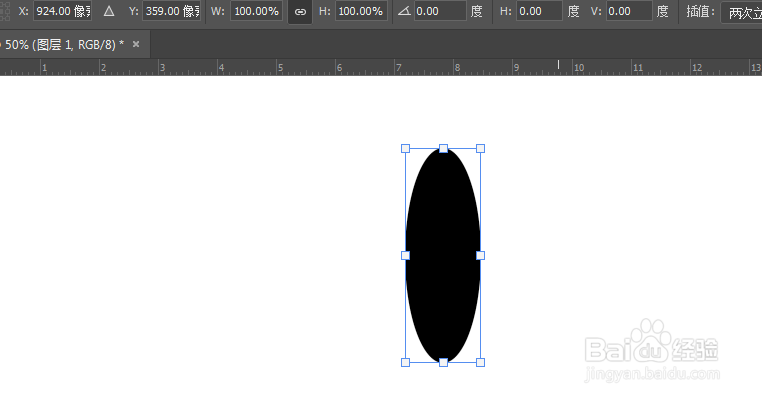Click ruler mark 7 on horizontal ruler
Image resolution: width=762 pixels, height=400 pixels.
click(398, 68)
